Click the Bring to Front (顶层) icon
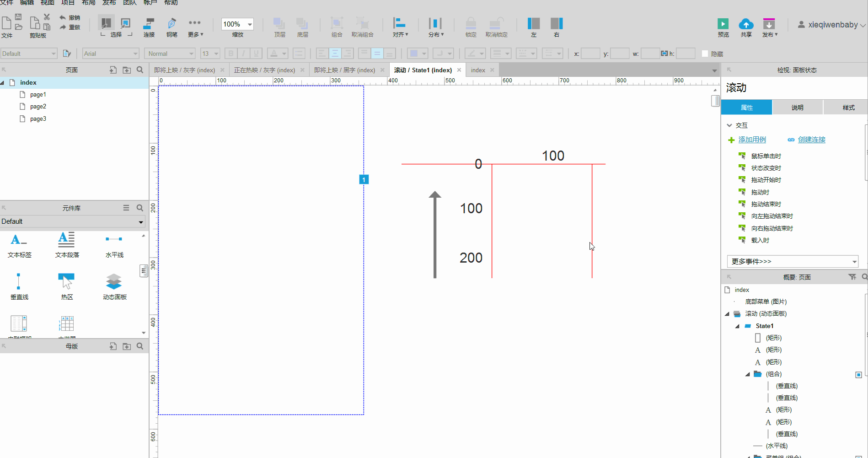Viewport: 868px width, 458px height. [279, 23]
